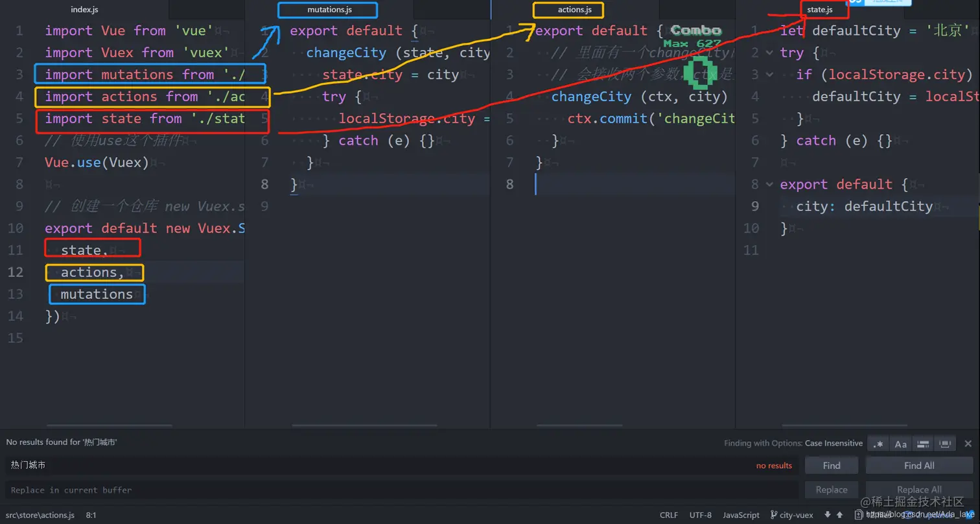The image size is (980, 524).
Task: Collapse the try block in state.js
Action: 769,53
